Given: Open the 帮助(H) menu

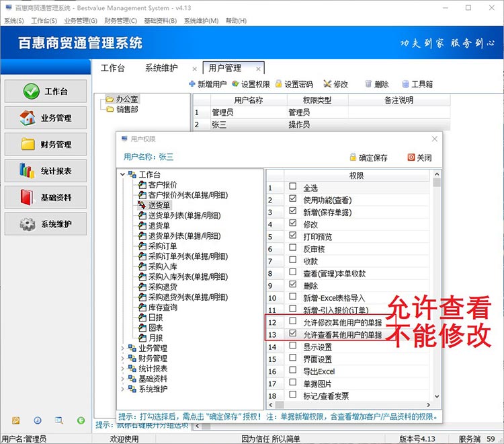Looking at the screenshot, I should tap(236, 21).
